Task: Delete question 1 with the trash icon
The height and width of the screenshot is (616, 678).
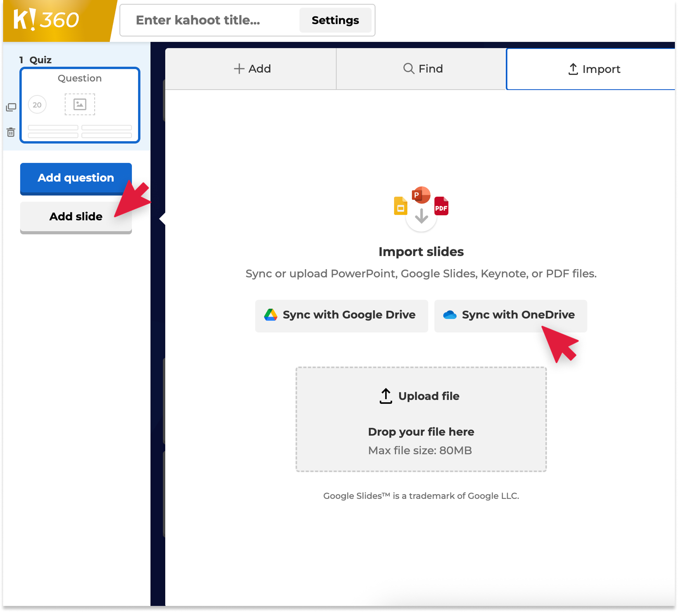Action: coord(11,132)
